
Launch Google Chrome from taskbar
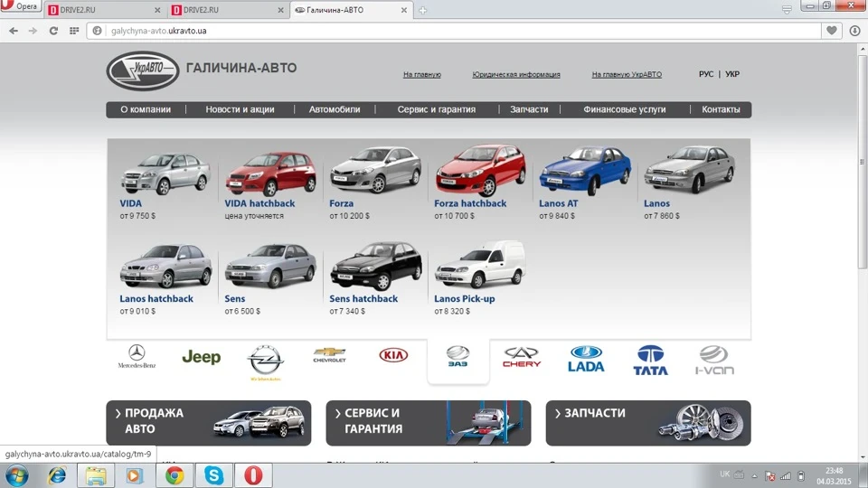(x=175, y=476)
